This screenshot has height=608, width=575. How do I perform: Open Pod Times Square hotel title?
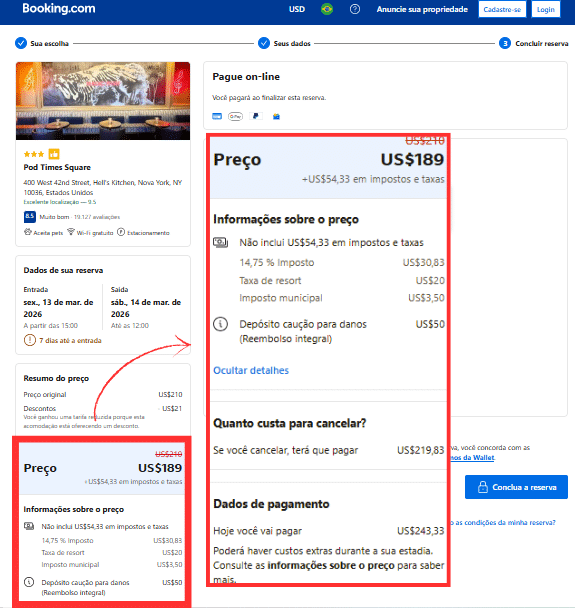click(x=57, y=167)
